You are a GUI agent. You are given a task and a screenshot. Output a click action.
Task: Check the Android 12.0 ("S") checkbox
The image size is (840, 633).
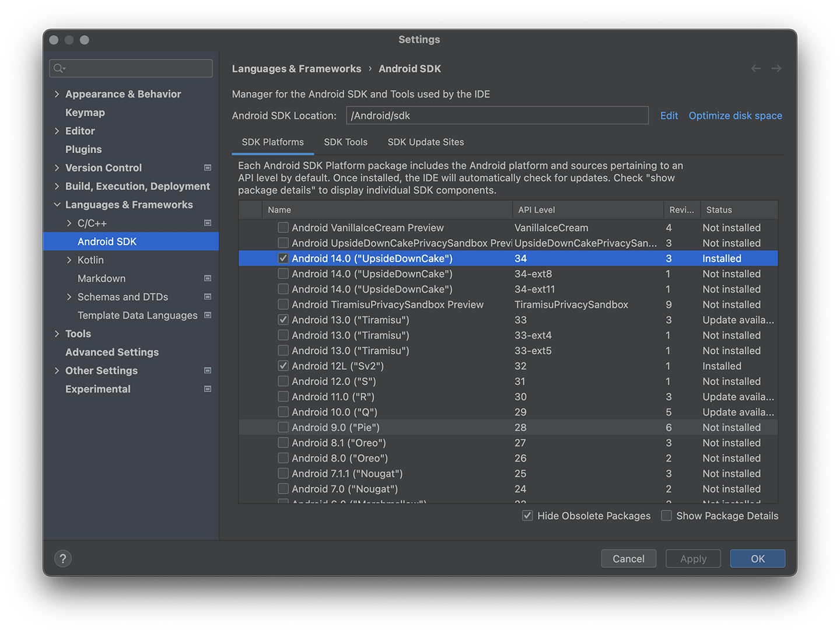click(x=283, y=381)
